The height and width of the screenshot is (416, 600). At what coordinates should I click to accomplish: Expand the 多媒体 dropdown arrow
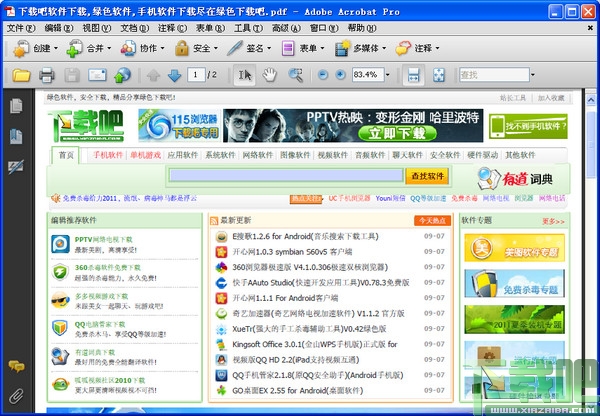(384, 48)
